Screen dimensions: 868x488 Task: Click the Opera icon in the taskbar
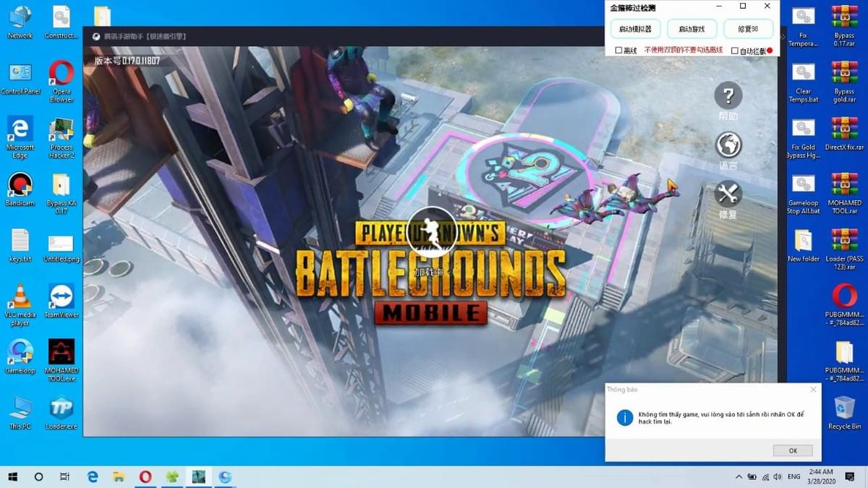pos(145,476)
